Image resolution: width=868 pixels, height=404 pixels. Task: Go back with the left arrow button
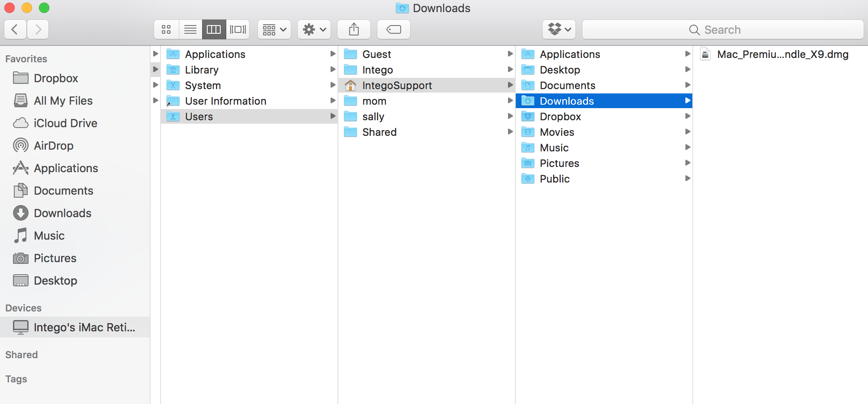pos(16,29)
